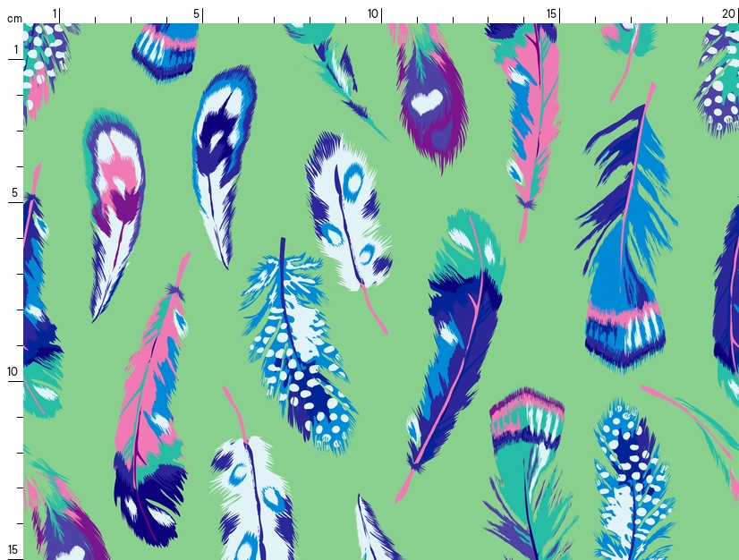
Task: Select the 15 mark on the top ruler
Action: 552,13
